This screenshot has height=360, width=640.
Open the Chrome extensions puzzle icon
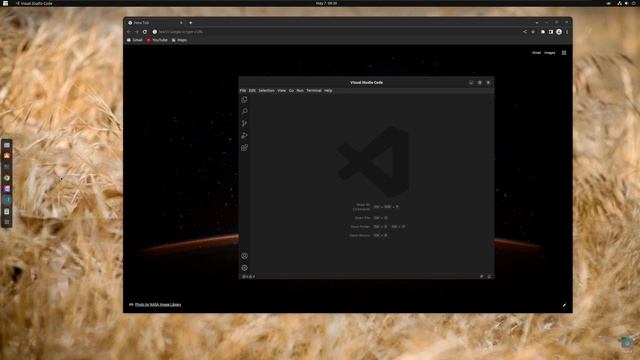[543, 32]
